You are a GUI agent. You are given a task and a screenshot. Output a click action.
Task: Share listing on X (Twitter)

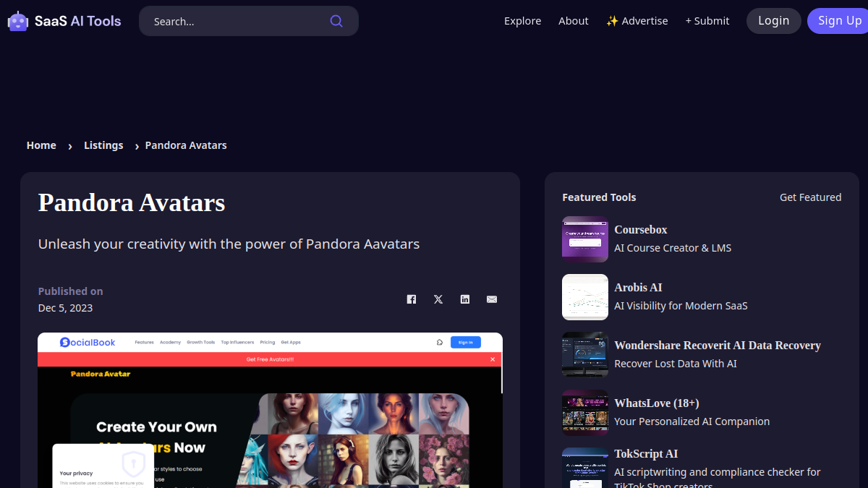438,299
